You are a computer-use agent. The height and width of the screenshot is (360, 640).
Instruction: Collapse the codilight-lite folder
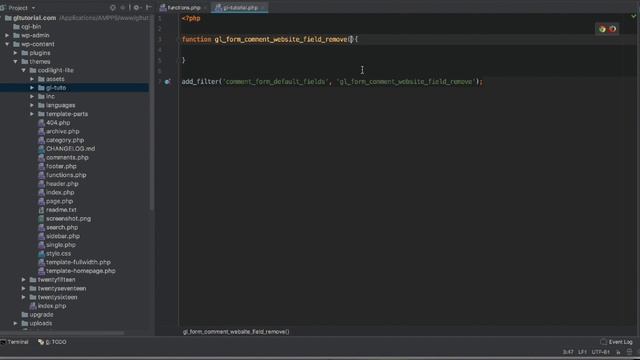(x=24, y=70)
